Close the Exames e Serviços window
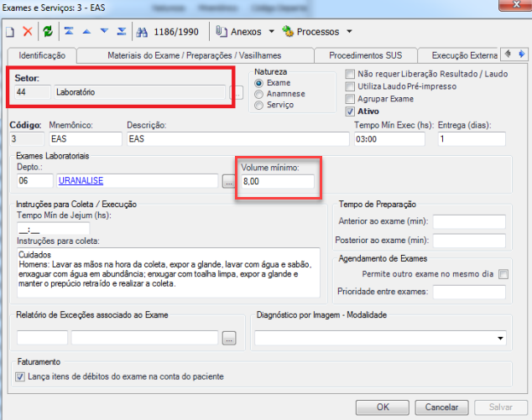Screen dimensions: 532x420 (516, 5)
